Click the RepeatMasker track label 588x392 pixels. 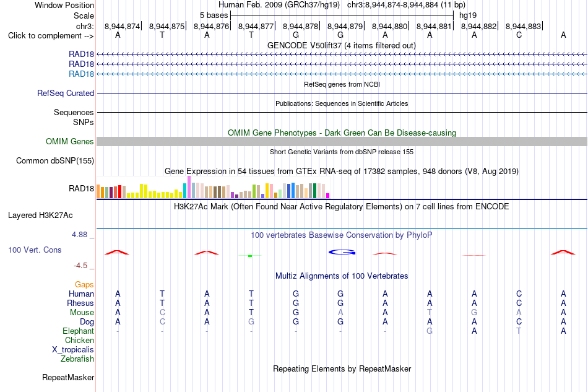click(x=68, y=377)
